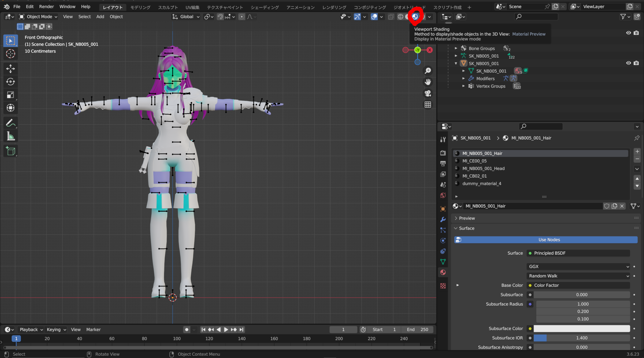
Task: Switch to wireframe viewport shading
Action: [400, 17]
